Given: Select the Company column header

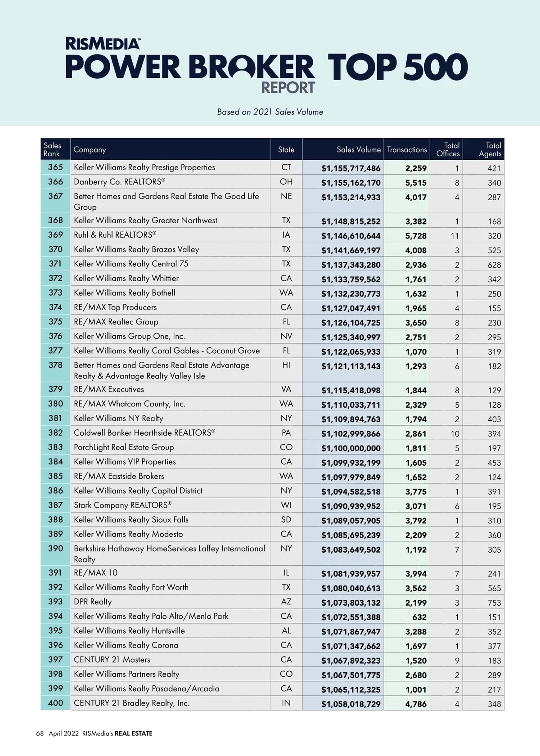Looking at the screenshot, I should (90, 150).
